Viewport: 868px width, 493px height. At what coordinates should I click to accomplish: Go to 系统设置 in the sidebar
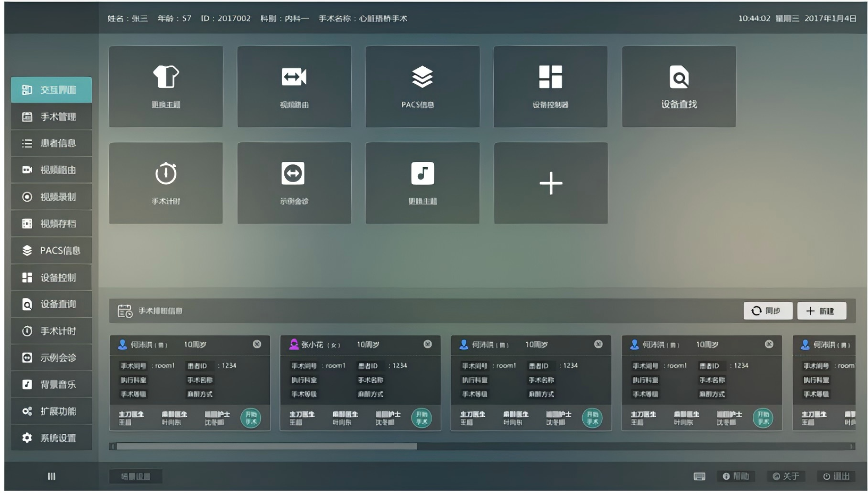pos(52,438)
